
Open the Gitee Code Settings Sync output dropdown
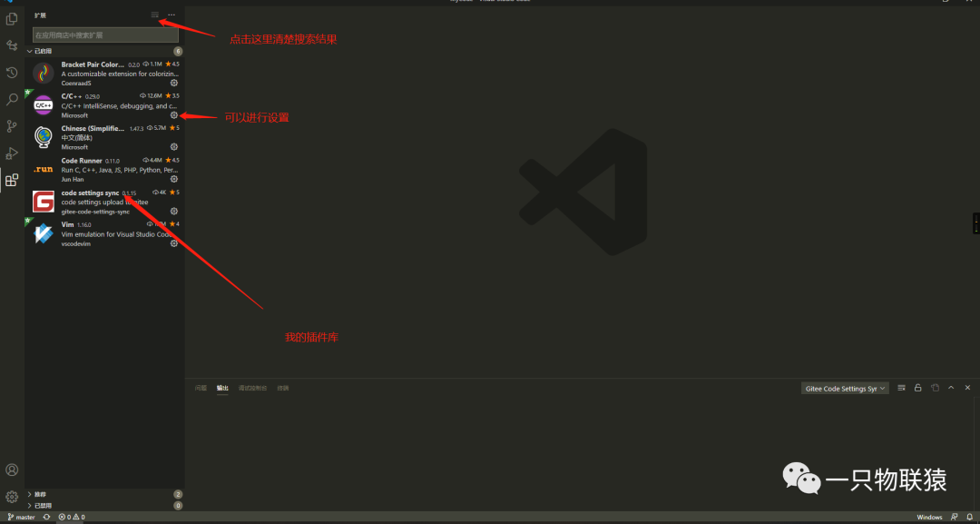point(845,389)
